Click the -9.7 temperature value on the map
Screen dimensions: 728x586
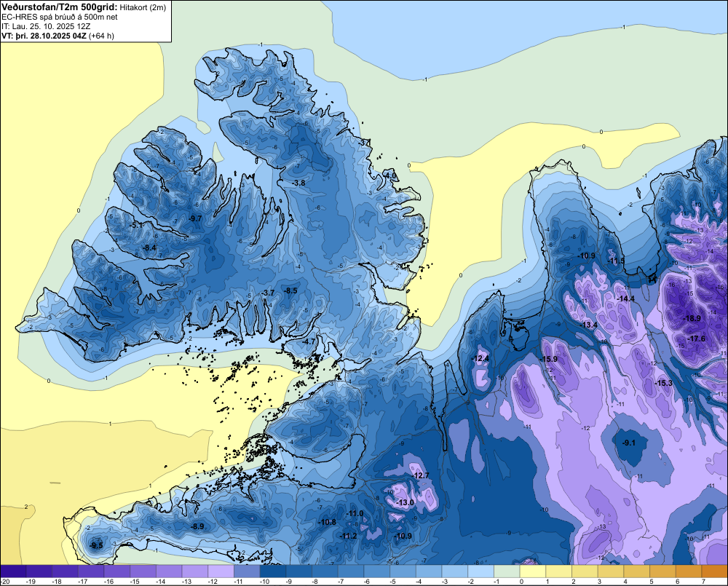click(x=195, y=218)
